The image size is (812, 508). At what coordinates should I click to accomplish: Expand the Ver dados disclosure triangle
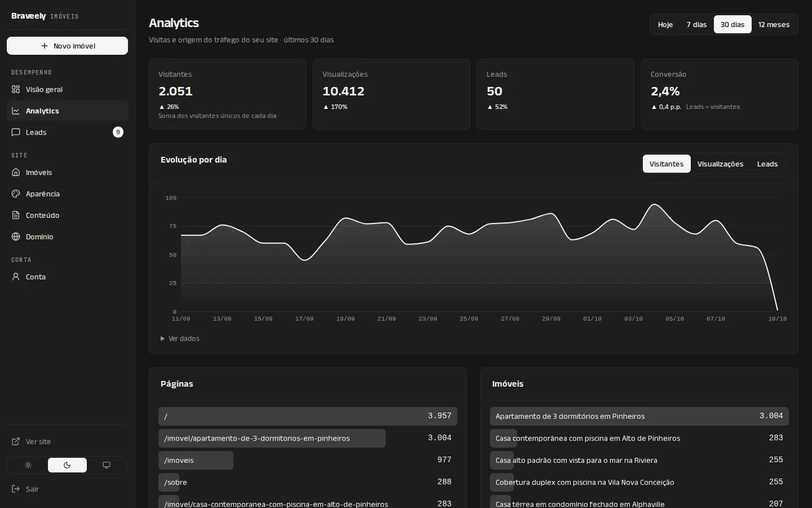point(162,339)
